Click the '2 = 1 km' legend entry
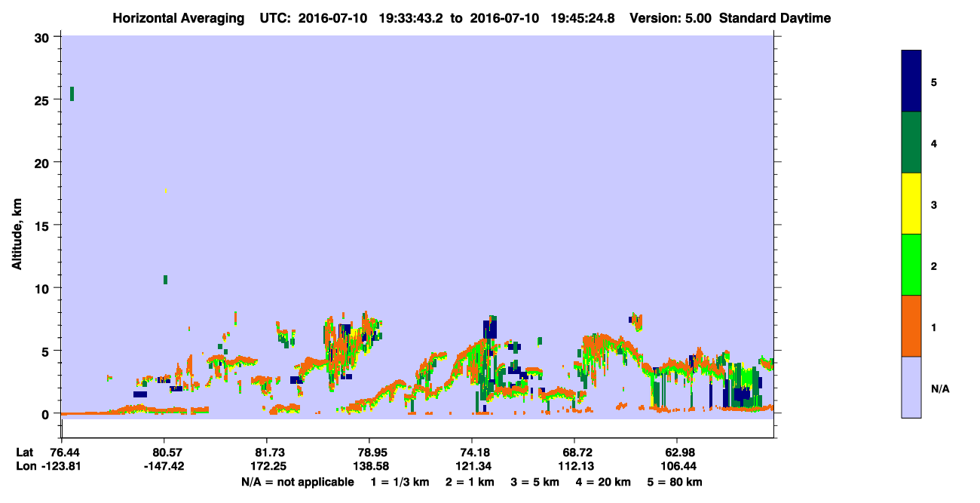Viewport: 980px width, 503px height. coord(470,482)
